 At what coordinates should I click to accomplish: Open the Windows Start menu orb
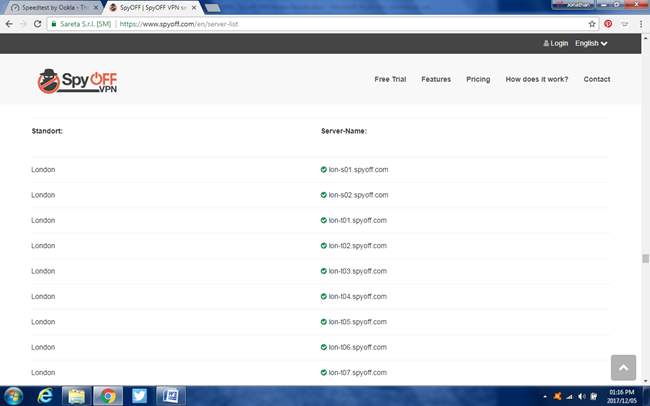coord(13,396)
